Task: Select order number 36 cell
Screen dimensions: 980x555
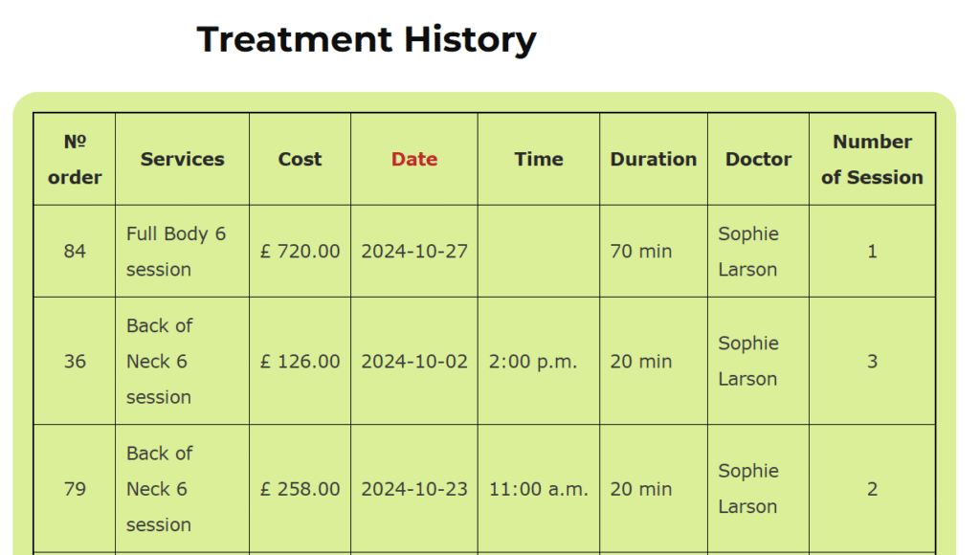Action: point(75,362)
